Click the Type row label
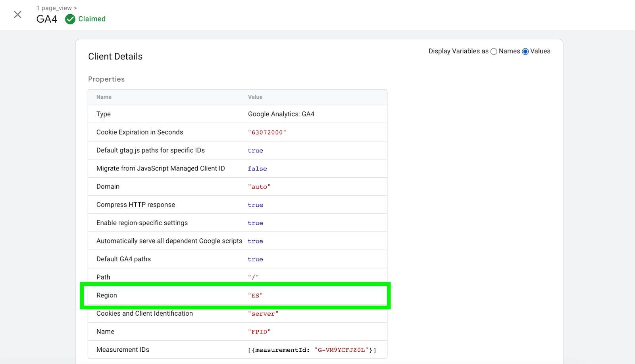The width and height of the screenshot is (635, 364). [x=104, y=114]
